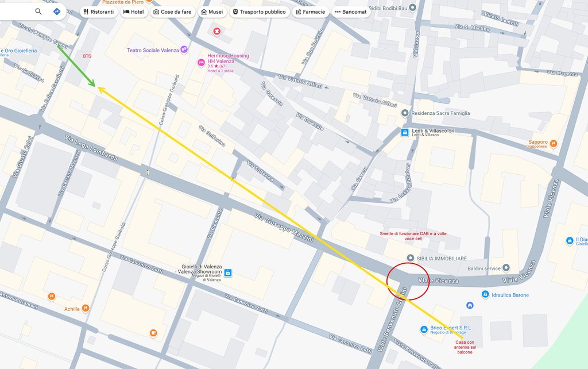
Task: Open directions with the blue arrow icon
Action: tap(57, 11)
